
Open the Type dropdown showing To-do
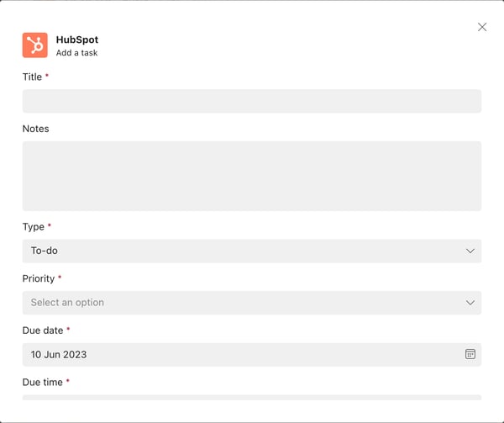pos(252,251)
